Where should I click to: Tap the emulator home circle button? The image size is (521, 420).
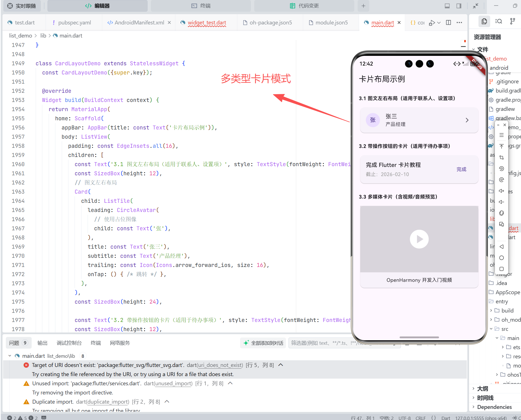[x=502, y=258]
